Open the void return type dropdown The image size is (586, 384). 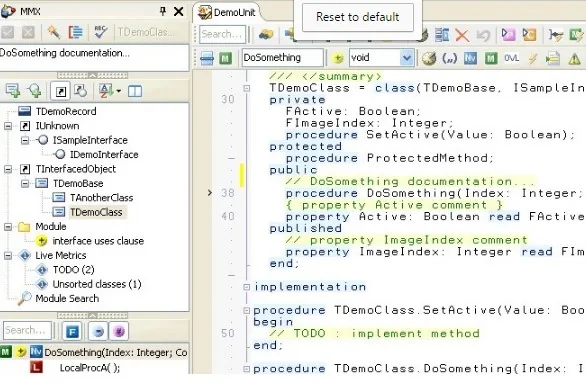406,58
